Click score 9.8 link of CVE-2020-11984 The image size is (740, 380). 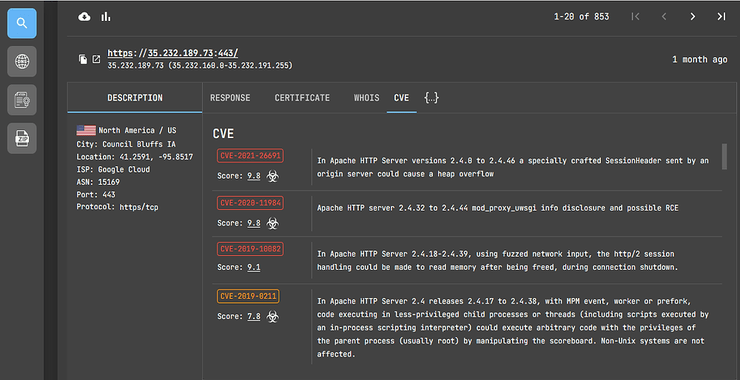254,223
